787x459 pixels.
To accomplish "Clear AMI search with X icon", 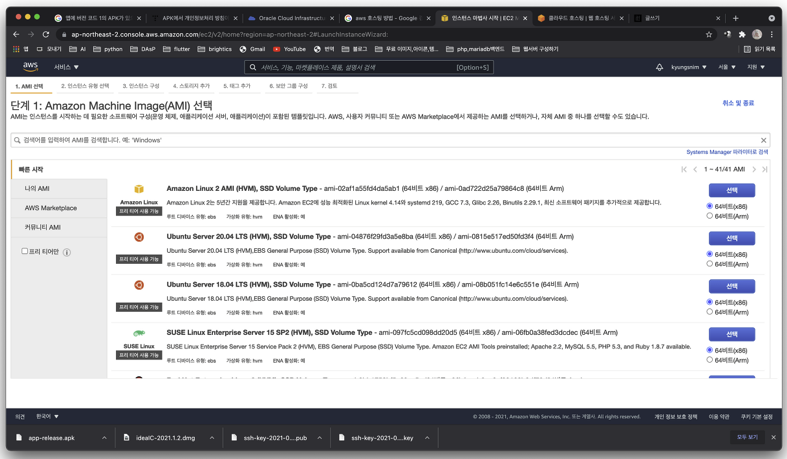I will click(x=763, y=140).
